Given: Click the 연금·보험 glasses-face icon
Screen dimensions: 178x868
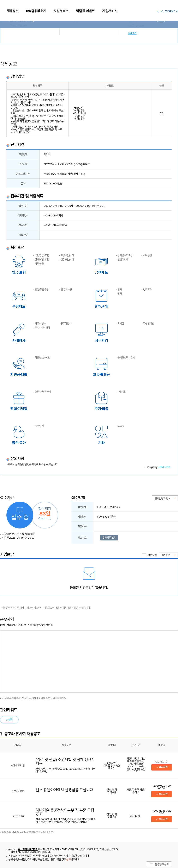Looking at the screenshot, I should pyautogui.click(x=19, y=261).
